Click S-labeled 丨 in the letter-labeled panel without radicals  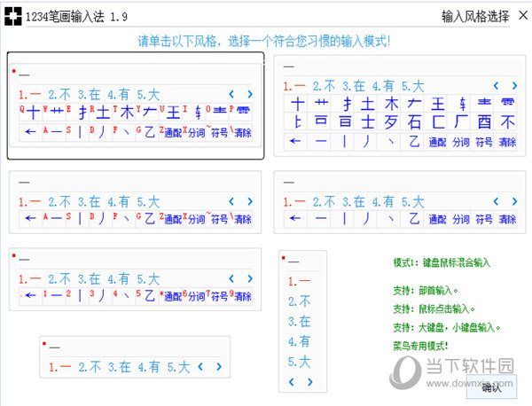click(x=77, y=219)
